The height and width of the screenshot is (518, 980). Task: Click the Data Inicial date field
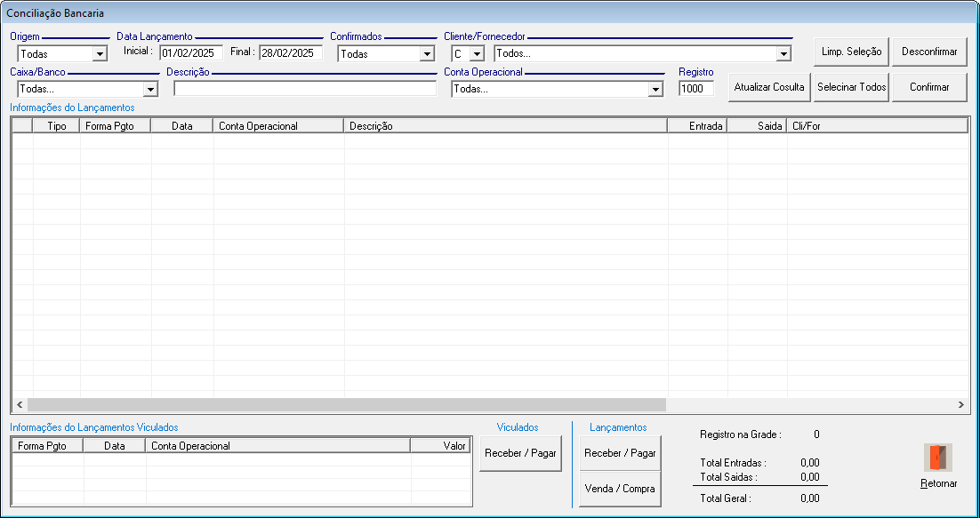[x=190, y=53]
